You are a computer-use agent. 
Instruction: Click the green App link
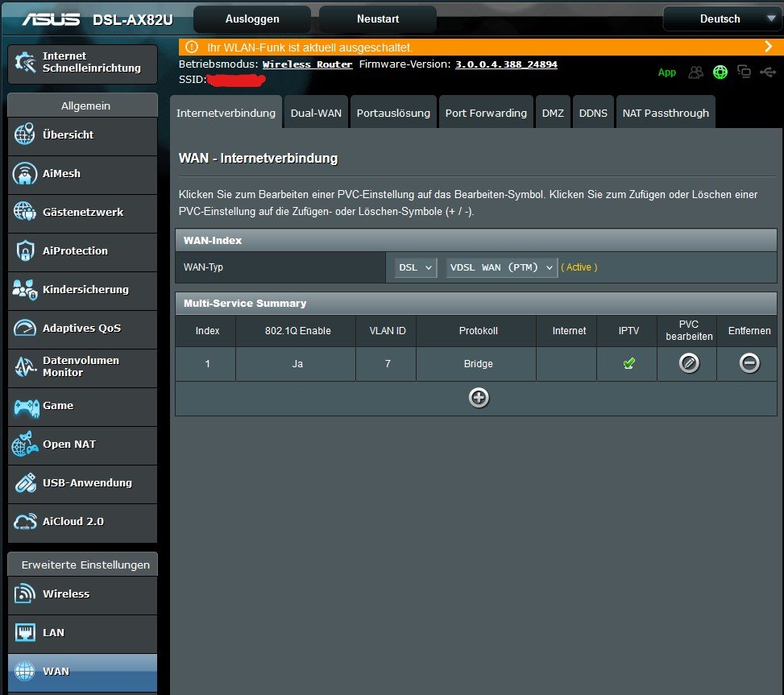click(x=667, y=72)
